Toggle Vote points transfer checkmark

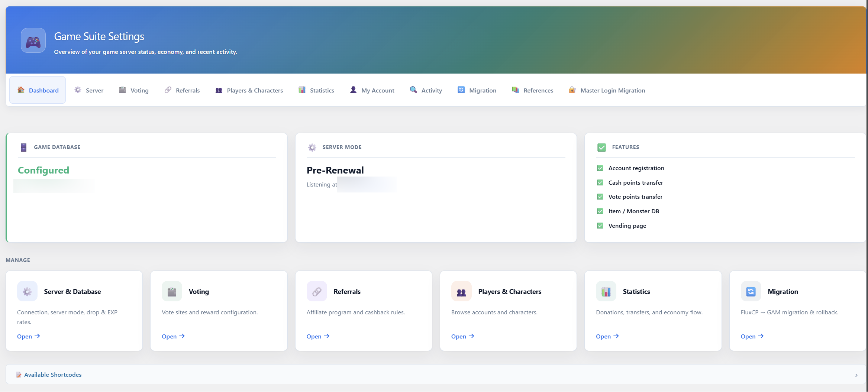(x=600, y=197)
